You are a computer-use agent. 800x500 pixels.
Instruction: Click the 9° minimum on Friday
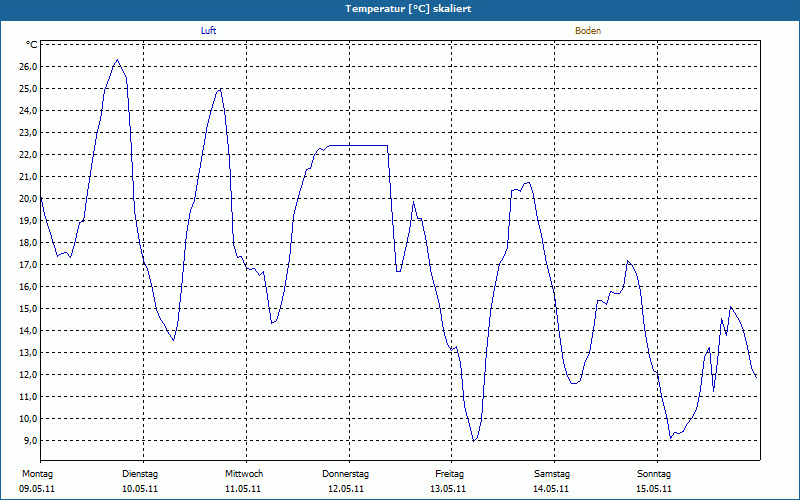point(474,440)
